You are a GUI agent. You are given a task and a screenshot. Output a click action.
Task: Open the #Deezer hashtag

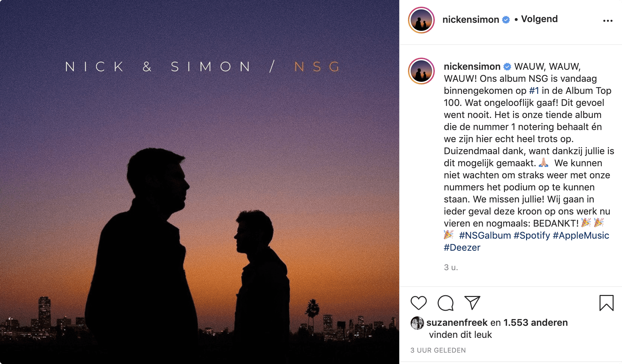(x=462, y=247)
